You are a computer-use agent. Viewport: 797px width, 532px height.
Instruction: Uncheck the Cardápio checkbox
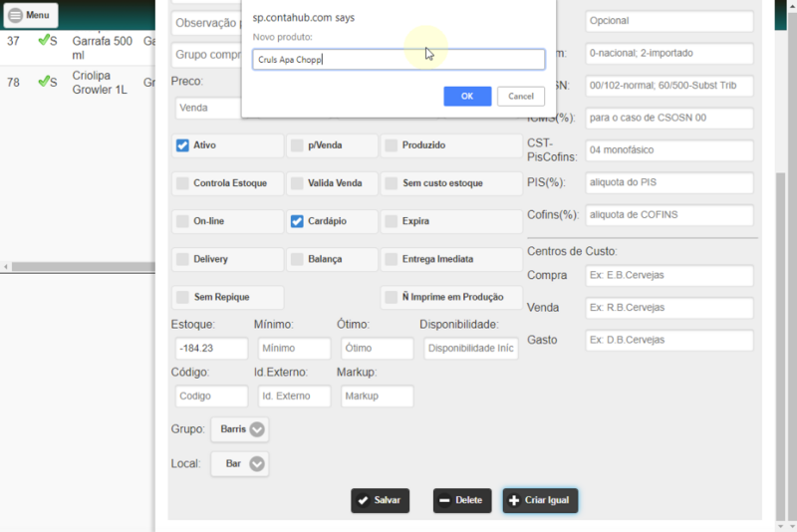[x=297, y=221]
